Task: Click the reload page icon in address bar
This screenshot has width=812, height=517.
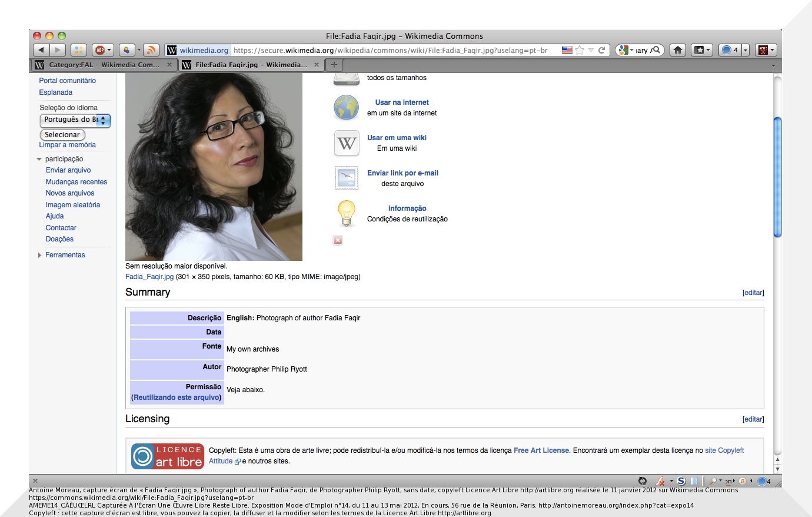Action: click(602, 50)
